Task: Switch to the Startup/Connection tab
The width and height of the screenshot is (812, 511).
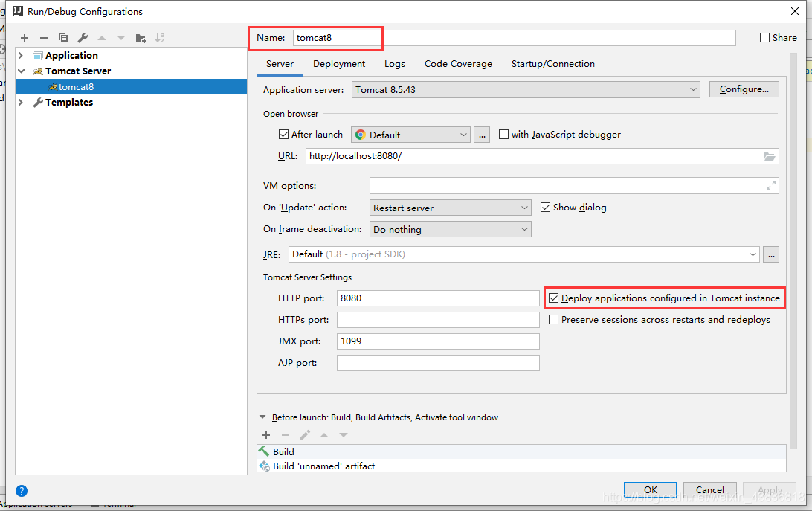Action: 553,64
